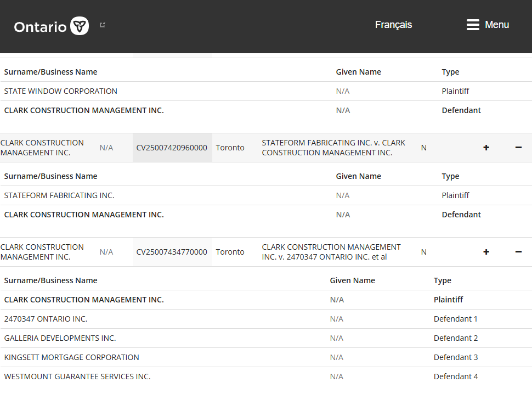This screenshot has height=399, width=532.
Task: Select case number CV25007420960000
Action: (172, 148)
